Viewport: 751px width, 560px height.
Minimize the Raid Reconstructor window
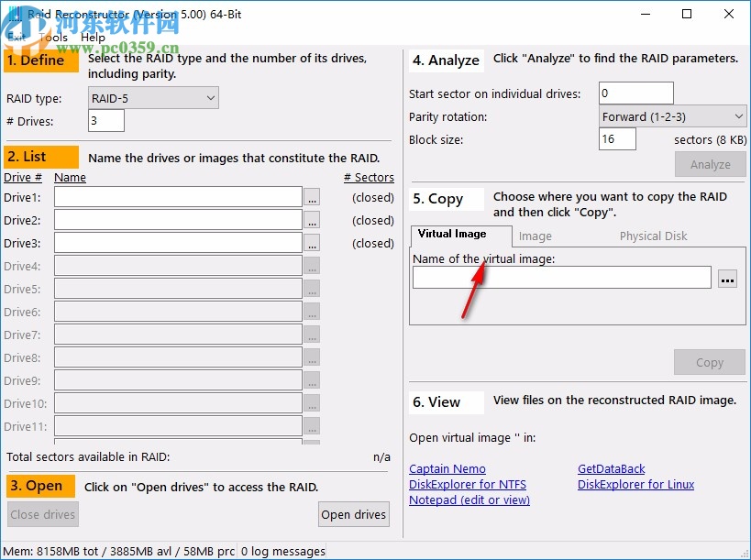pyautogui.click(x=646, y=14)
